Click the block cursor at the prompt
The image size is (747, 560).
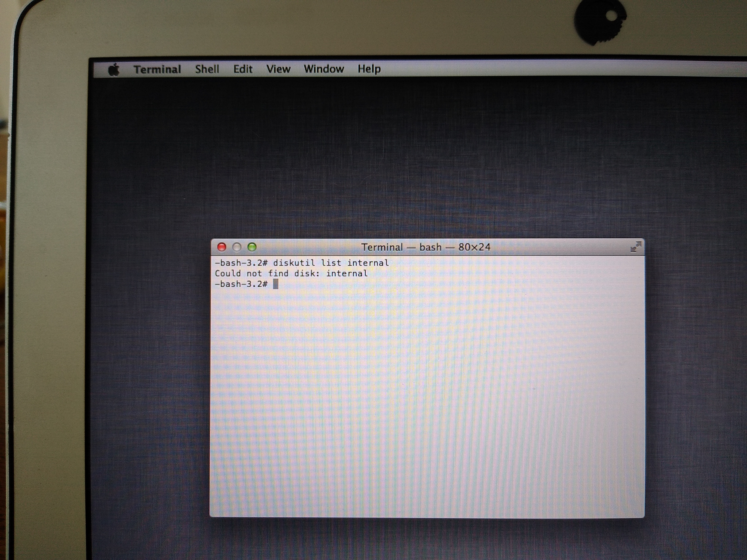276,284
